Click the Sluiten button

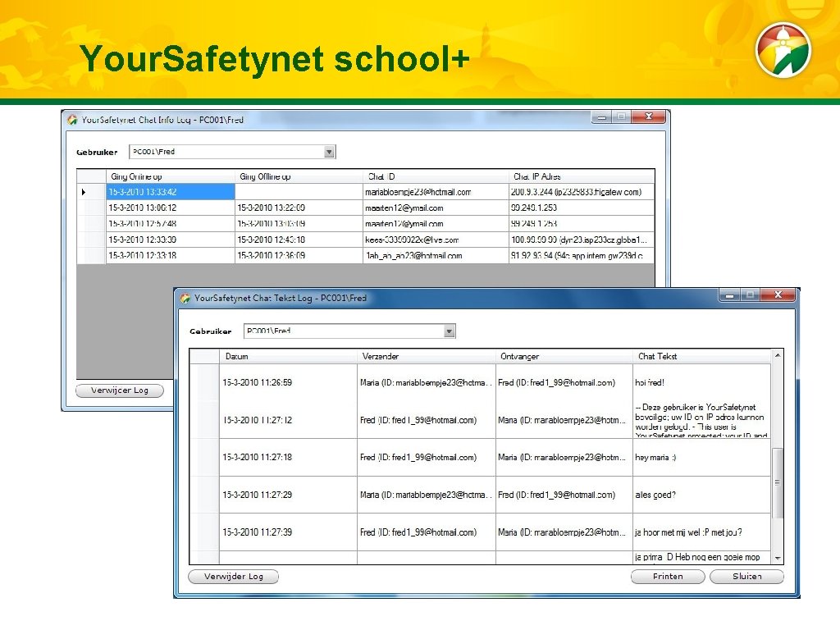[746, 577]
